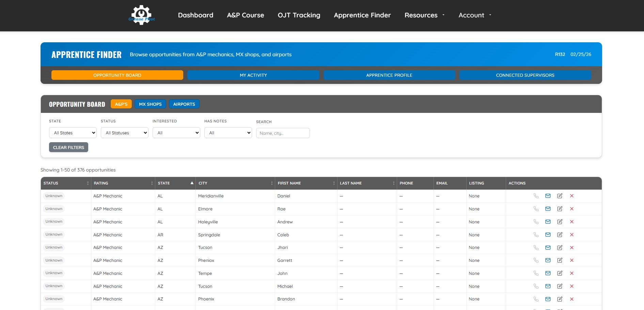Email Jhari in Tucson via envelope icon
Screen dimensions: 644x310
tap(548, 247)
